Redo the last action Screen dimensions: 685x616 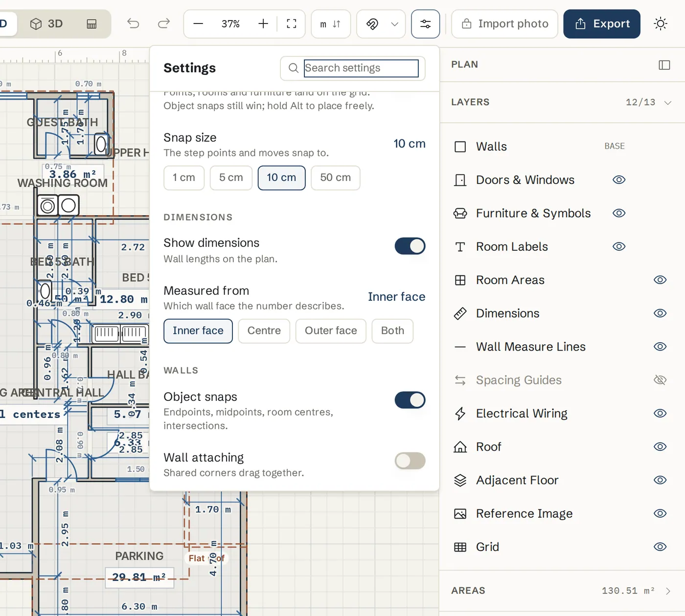164,23
